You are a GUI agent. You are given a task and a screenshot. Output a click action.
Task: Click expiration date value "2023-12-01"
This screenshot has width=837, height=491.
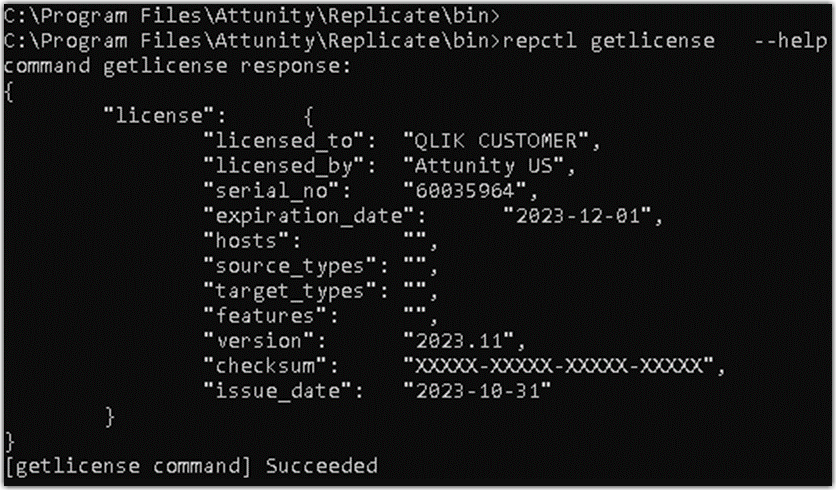pos(578,214)
